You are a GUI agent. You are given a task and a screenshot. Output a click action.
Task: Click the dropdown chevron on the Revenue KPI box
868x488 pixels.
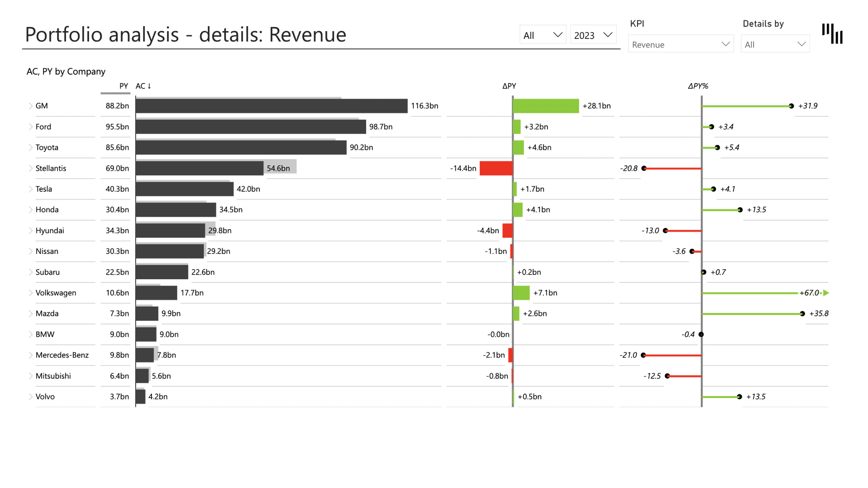pyautogui.click(x=725, y=44)
